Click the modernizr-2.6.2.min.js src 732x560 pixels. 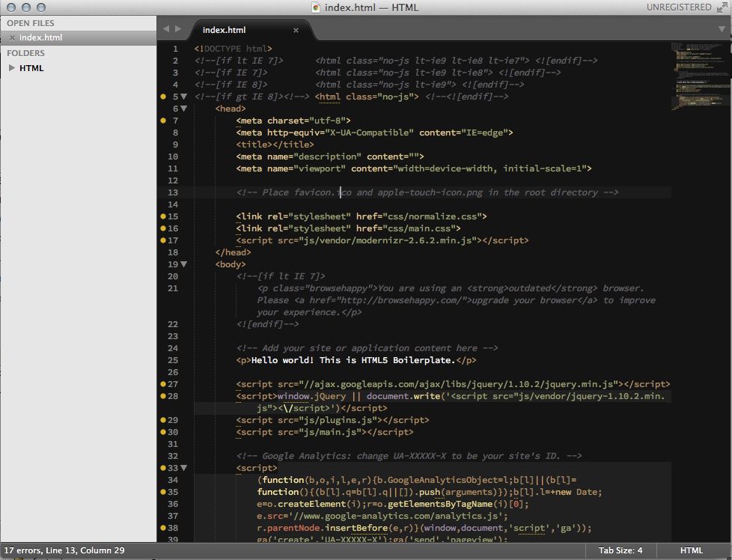point(388,240)
